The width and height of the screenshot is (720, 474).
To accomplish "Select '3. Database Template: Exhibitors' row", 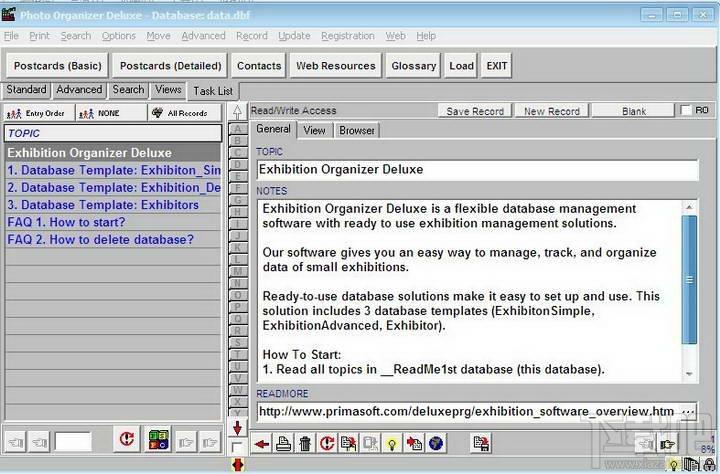I will point(113,205).
